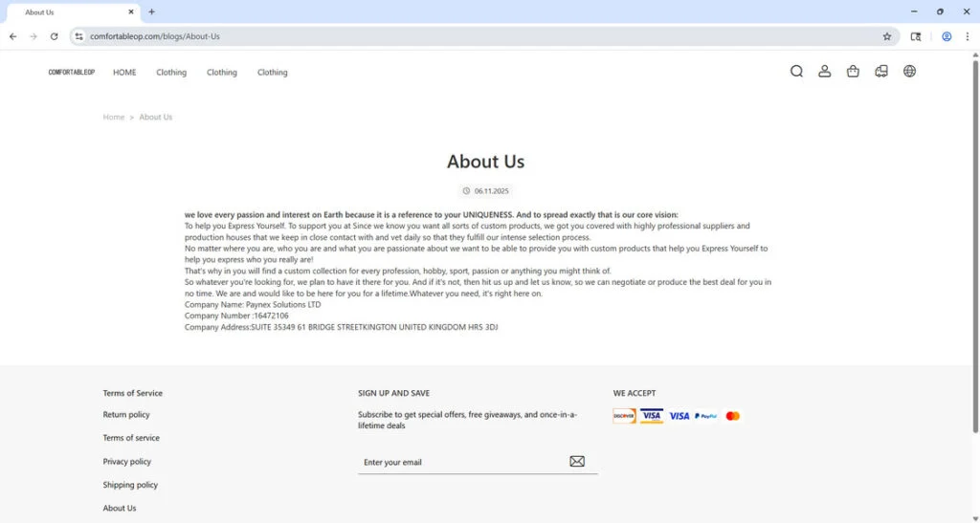Open the first Clothing menu item

click(x=171, y=73)
